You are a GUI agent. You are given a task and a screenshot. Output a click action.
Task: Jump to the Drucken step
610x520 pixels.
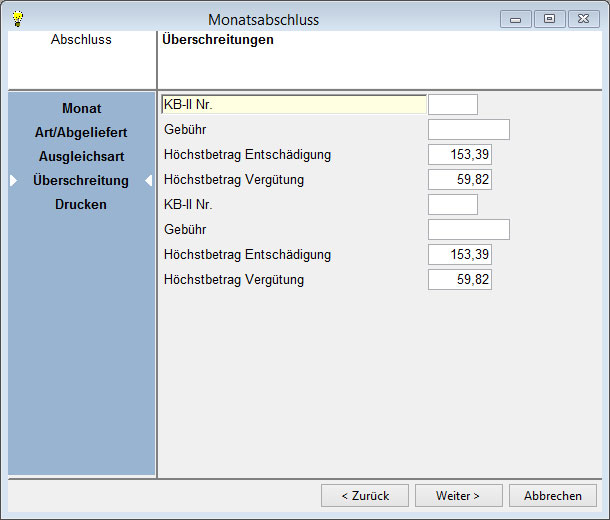point(81,204)
